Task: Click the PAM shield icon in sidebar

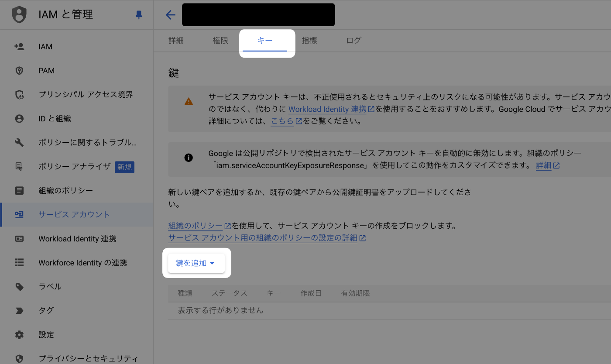Action: point(19,71)
